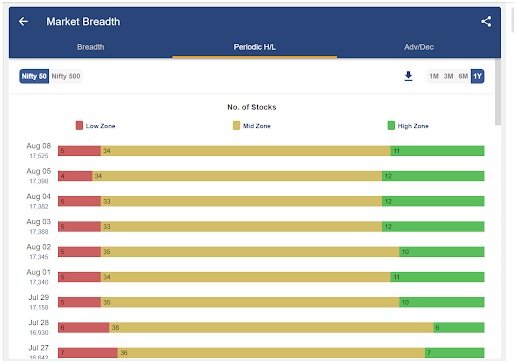
Task: Download the chart data
Action: tap(408, 76)
